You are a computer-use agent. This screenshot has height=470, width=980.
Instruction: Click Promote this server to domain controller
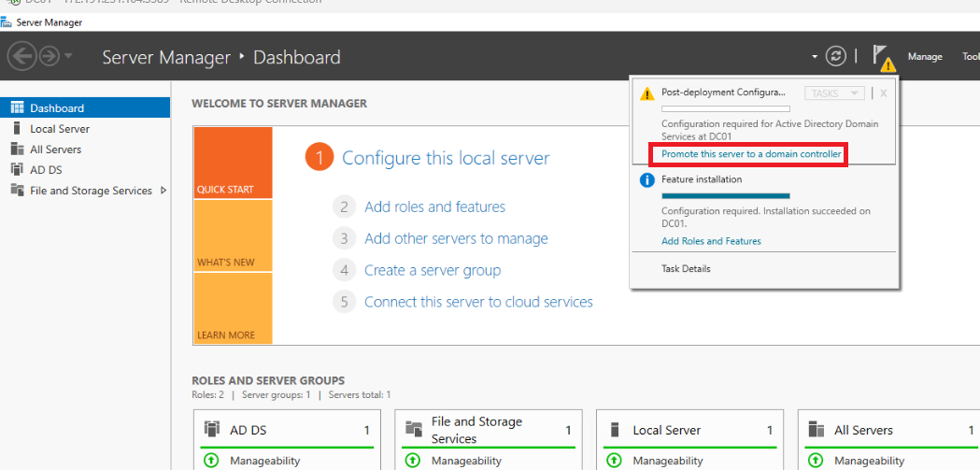tap(751, 153)
